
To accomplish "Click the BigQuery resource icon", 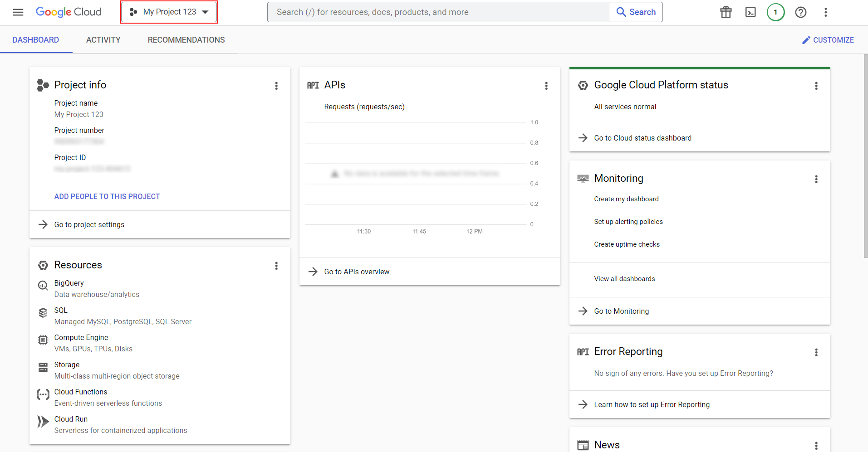I will point(43,285).
